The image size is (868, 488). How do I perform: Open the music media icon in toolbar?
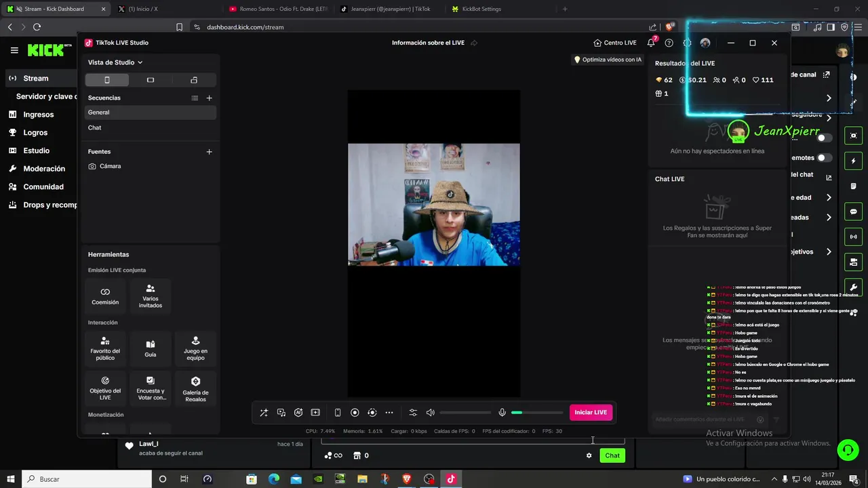tap(281, 413)
